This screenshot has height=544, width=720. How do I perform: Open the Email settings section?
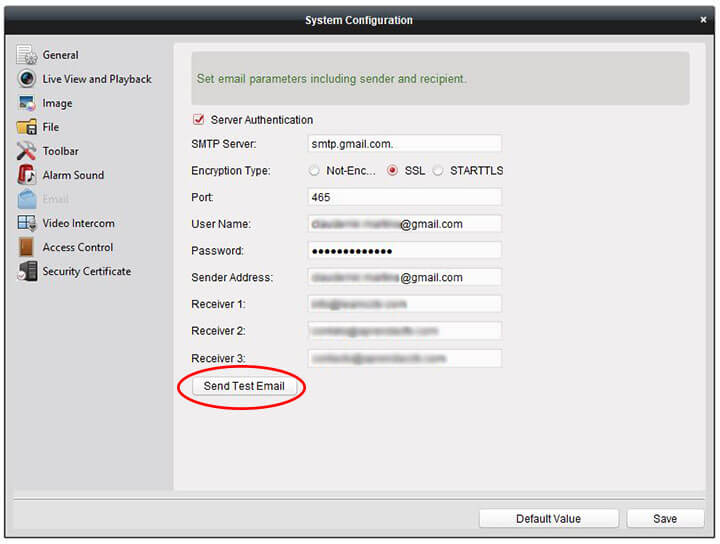[55, 199]
